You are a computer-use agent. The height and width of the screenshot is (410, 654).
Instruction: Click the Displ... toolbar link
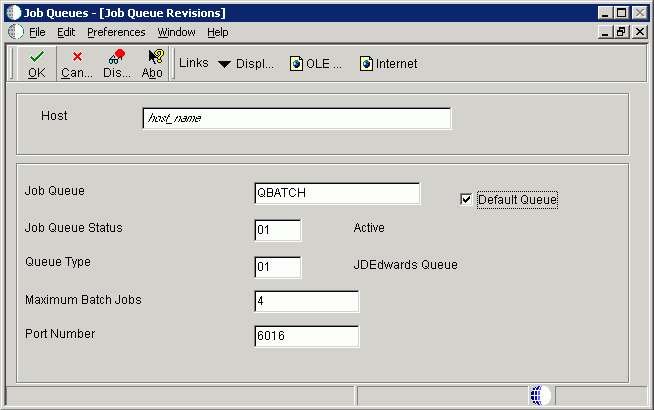point(255,64)
